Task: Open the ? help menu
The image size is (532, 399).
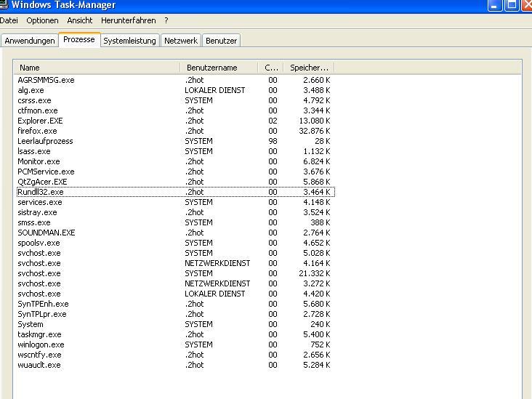Action: 166,20
